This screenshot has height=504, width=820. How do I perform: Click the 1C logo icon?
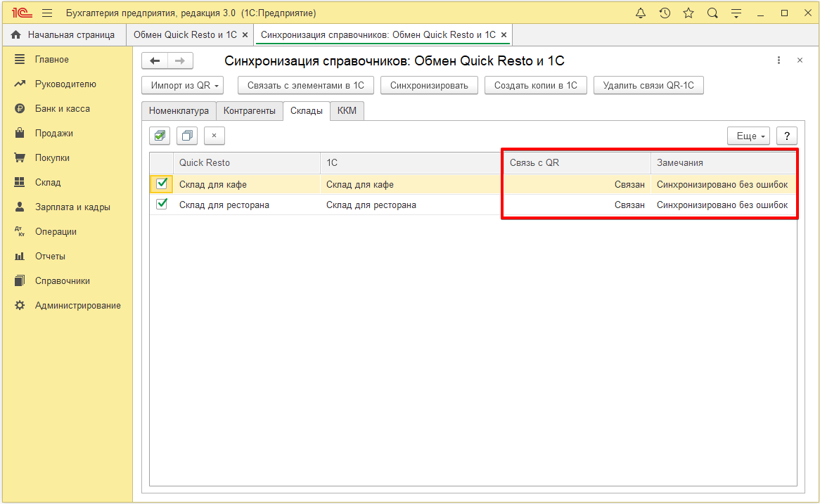click(x=21, y=13)
